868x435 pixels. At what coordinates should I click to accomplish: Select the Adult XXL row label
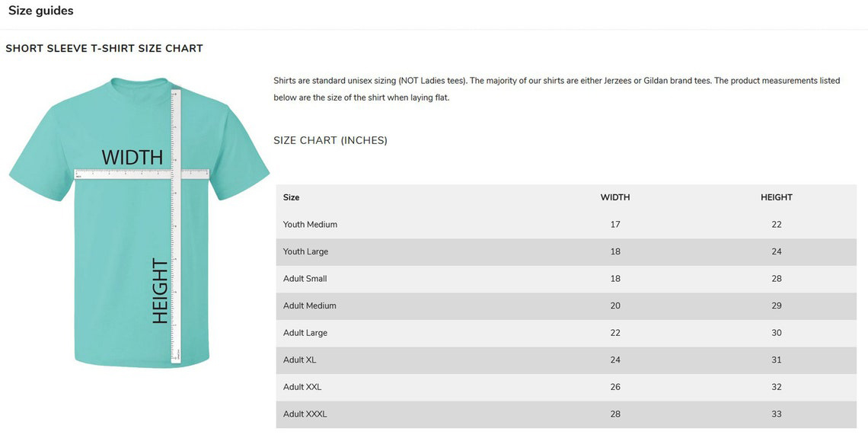[x=302, y=387]
